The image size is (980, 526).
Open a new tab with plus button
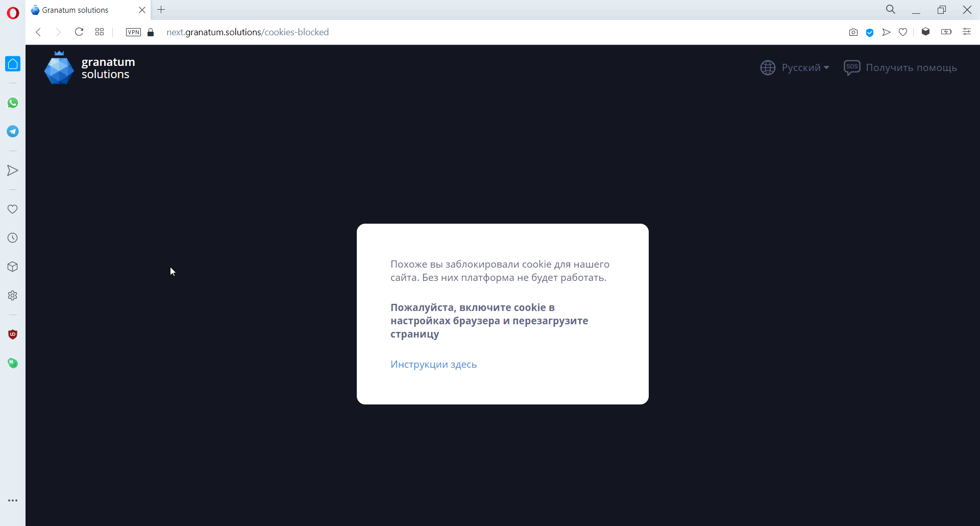point(161,10)
